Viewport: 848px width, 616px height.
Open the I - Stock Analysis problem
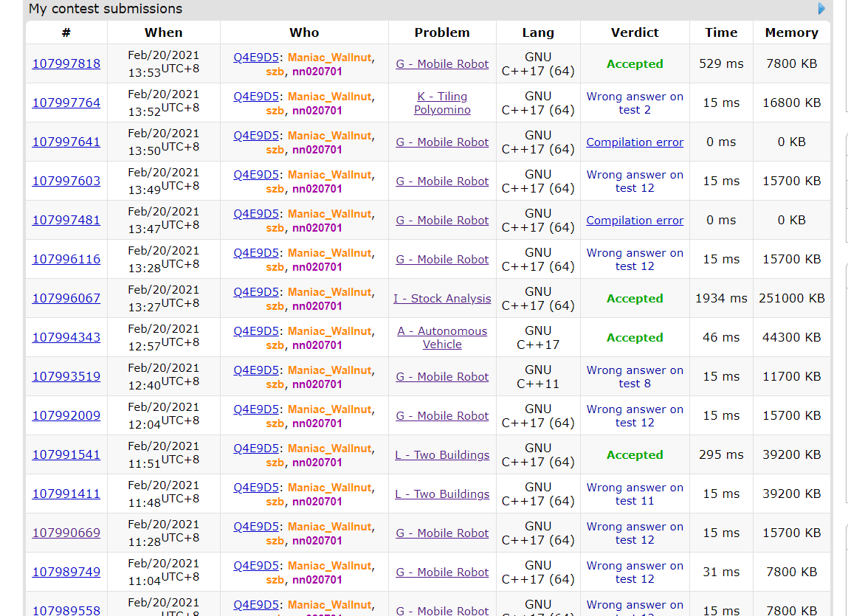pos(442,298)
